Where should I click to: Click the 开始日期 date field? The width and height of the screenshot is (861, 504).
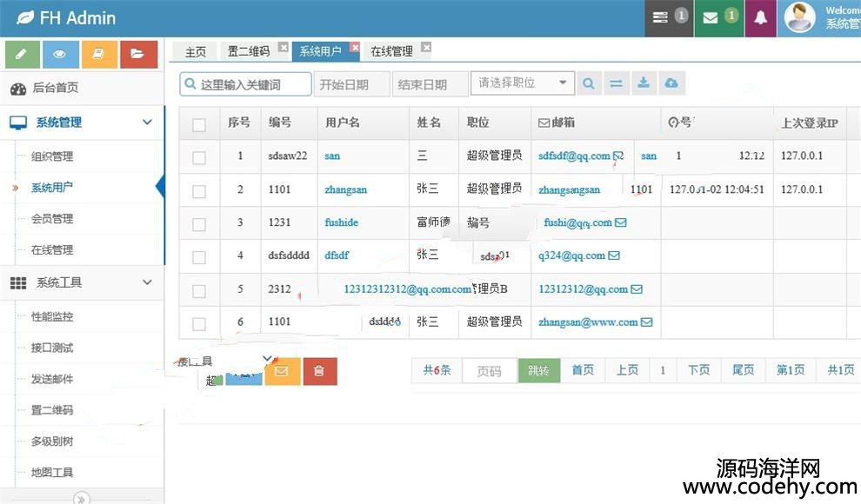(x=351, y=84)
